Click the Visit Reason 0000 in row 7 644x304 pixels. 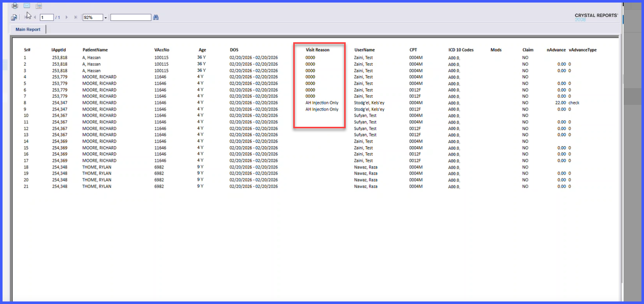pos(310,96)
